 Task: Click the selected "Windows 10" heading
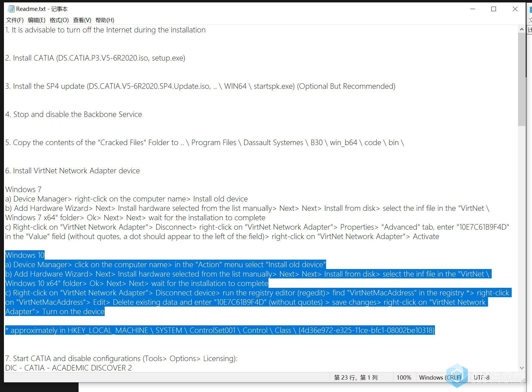25,255
